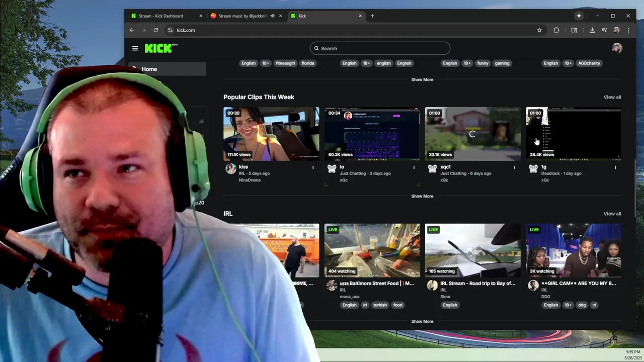Click the florida tag
This screenshot has height=362, width=644.
(x=308, y=63)
